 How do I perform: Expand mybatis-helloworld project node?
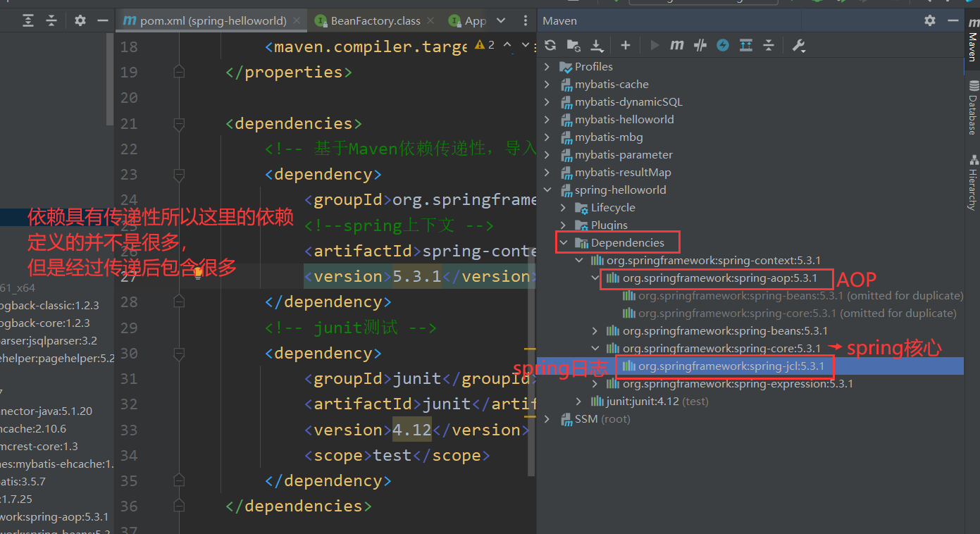547,119
